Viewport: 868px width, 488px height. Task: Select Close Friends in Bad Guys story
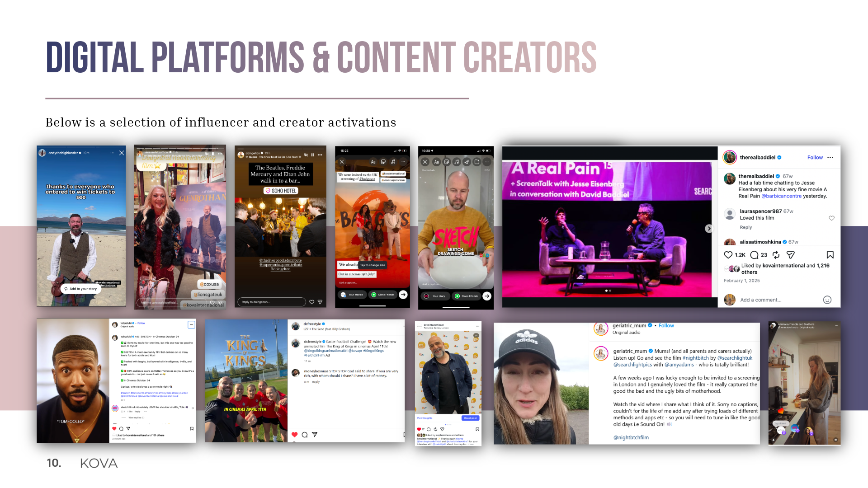click(382, 295)
